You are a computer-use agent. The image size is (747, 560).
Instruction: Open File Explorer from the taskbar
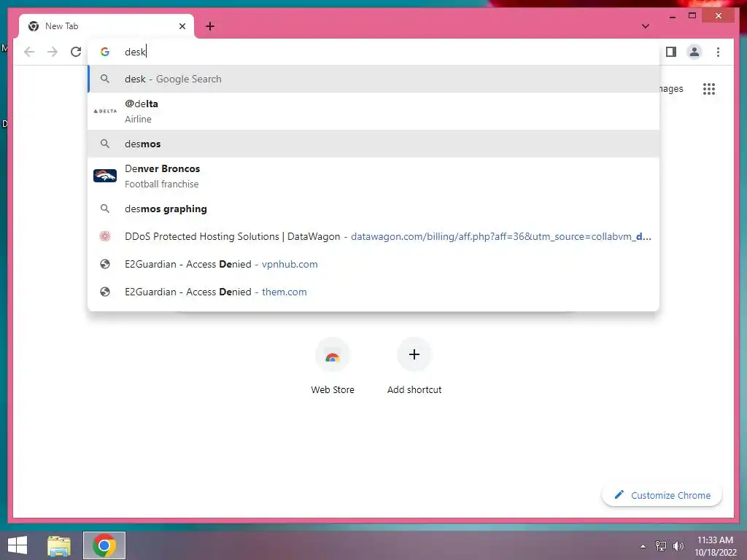pos(59,545)
